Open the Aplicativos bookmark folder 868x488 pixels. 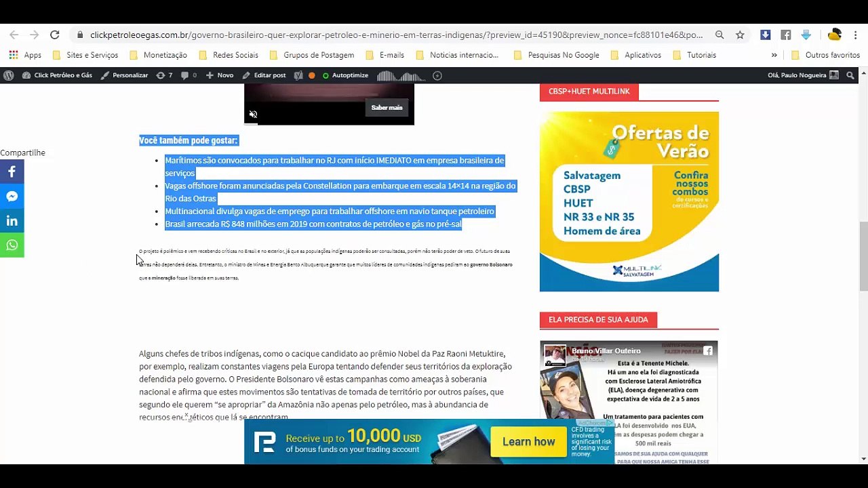click(636, 55)
